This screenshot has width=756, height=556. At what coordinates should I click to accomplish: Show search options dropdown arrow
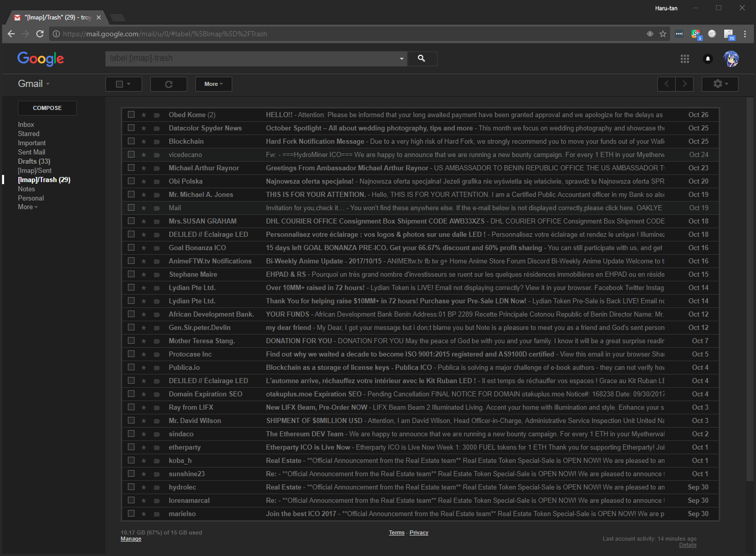click(x=402, y=59)
